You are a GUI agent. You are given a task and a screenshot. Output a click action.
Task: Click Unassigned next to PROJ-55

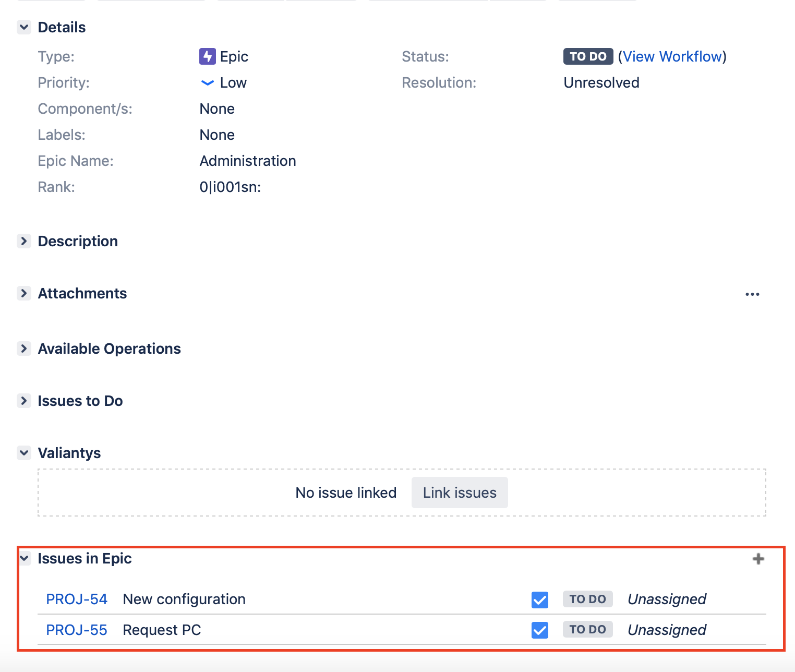point(667,630)
